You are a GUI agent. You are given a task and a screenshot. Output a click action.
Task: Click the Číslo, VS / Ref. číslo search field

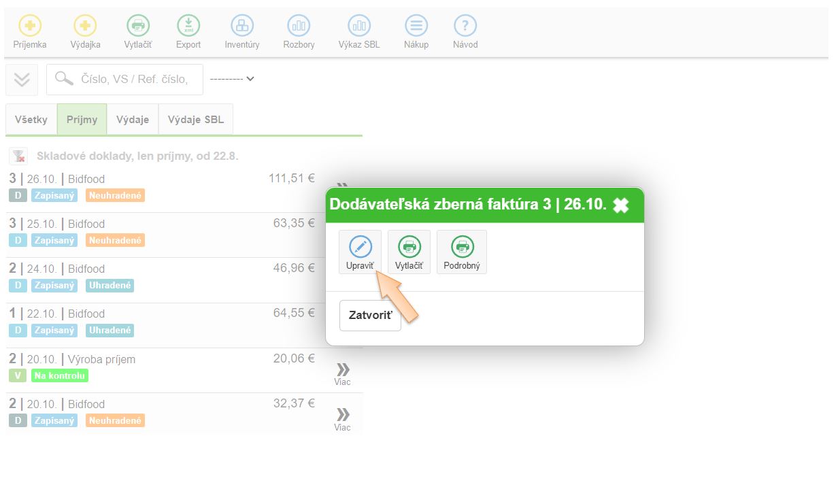[x=133, y=80]
